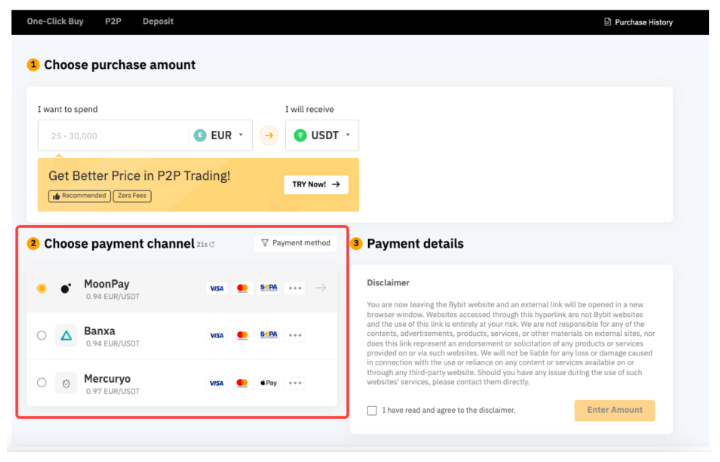Open the One-Click Buy tab
720x462 pixels.
[x=55, y=22]
